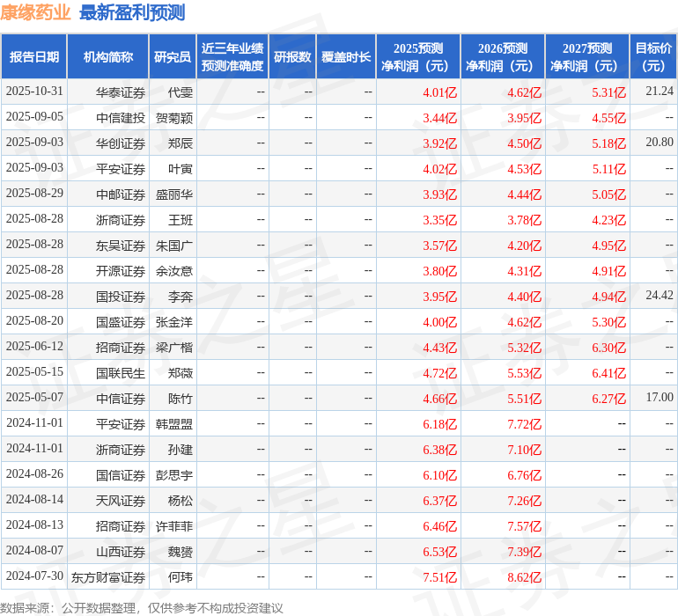Viewport: 678px width, 616px height.
Task: Select the date 2025-06-12
Action: tap(34, 346)
